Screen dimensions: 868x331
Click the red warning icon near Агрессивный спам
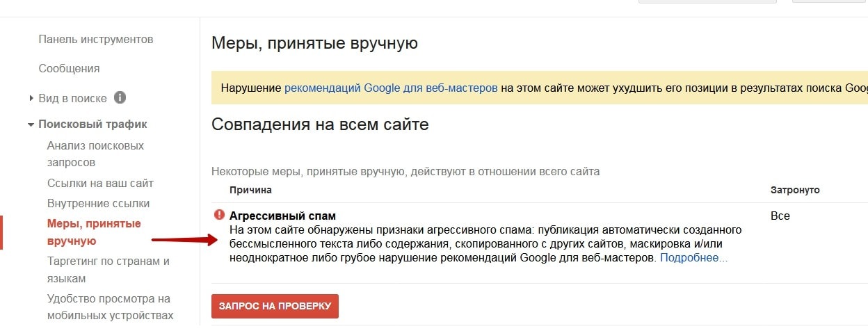pos(220,215)
